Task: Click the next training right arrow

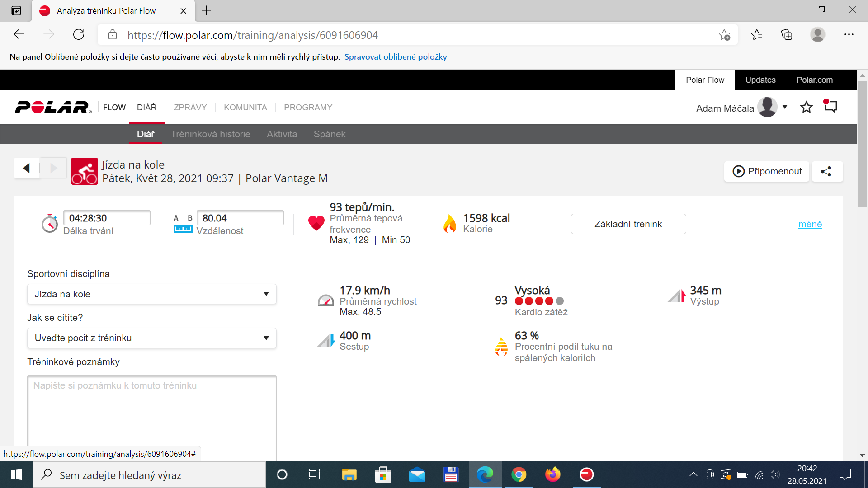Action: [53, 168]
